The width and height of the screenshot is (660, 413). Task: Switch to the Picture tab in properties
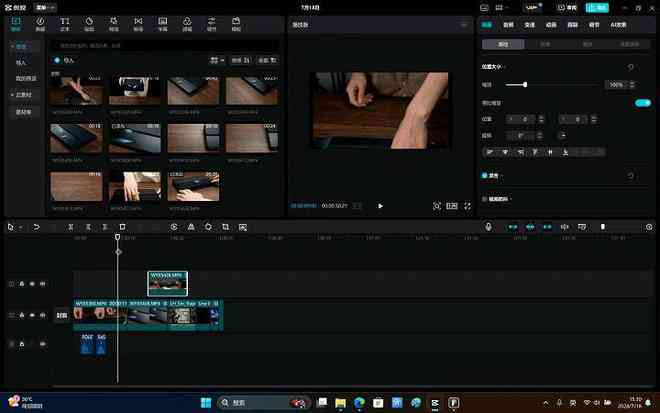pyautogui.click(x=487, y=25)
